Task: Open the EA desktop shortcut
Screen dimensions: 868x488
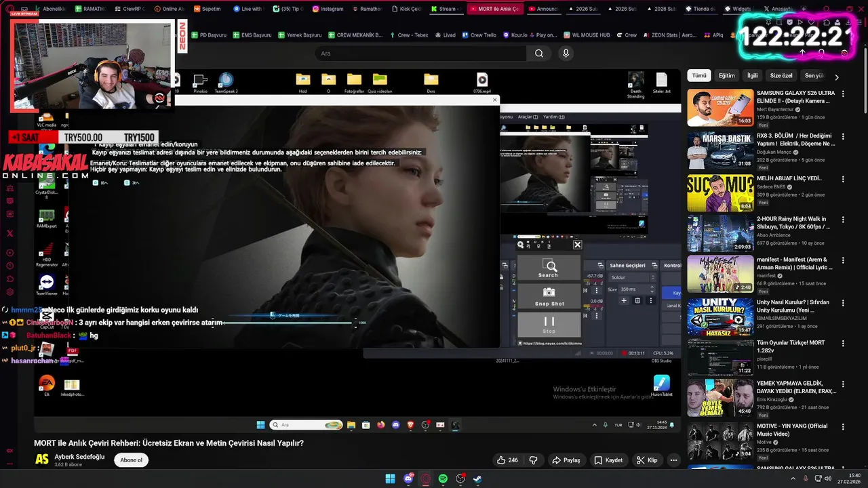Action: pyautogui.click(x=47, y=386)
